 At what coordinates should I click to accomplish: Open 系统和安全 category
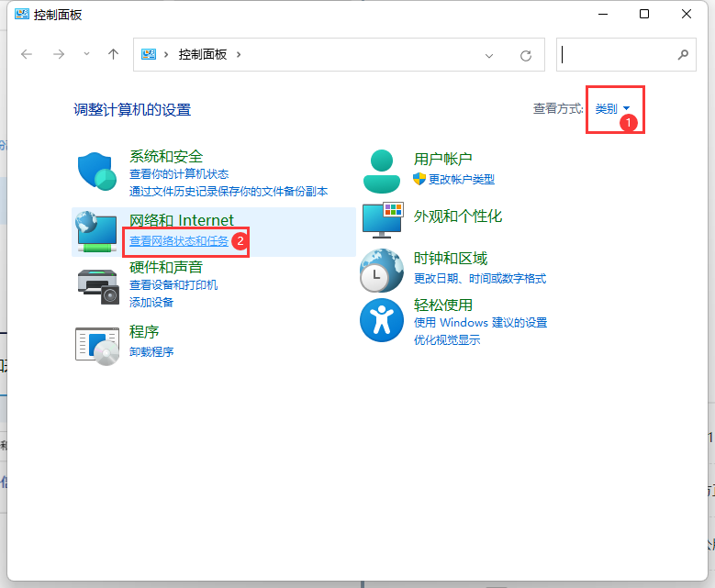(166, 156)
